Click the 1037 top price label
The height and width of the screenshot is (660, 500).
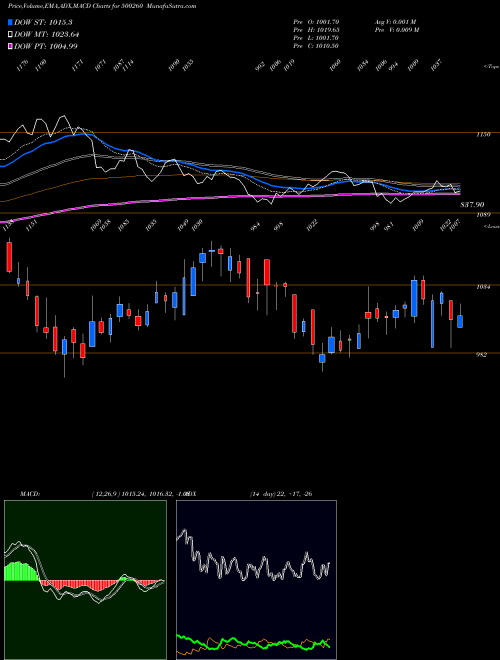click(437, 65)
